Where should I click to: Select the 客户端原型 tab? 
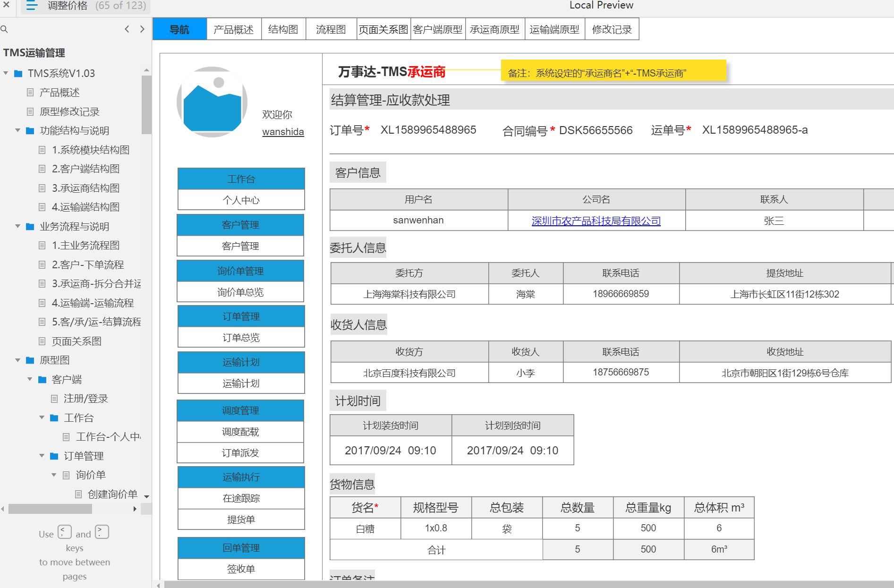438,29
